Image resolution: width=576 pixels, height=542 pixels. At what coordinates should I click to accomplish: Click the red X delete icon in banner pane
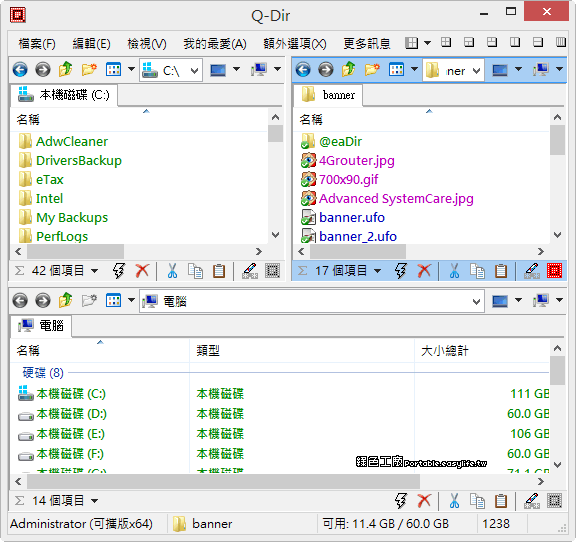click(424, 271)
